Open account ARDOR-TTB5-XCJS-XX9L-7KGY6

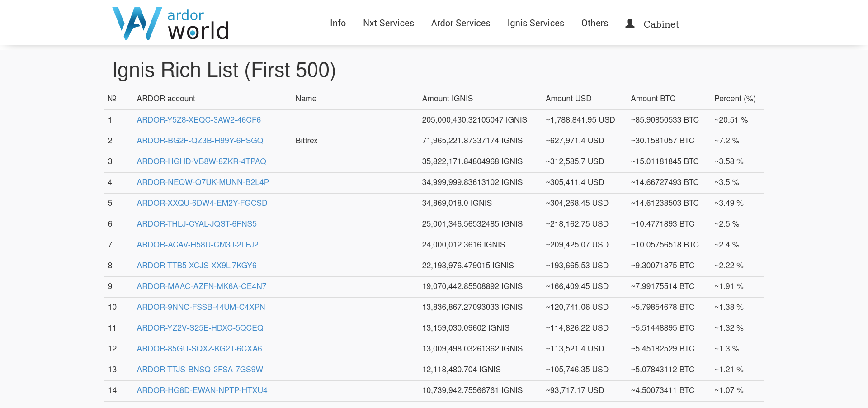point(197,266)
